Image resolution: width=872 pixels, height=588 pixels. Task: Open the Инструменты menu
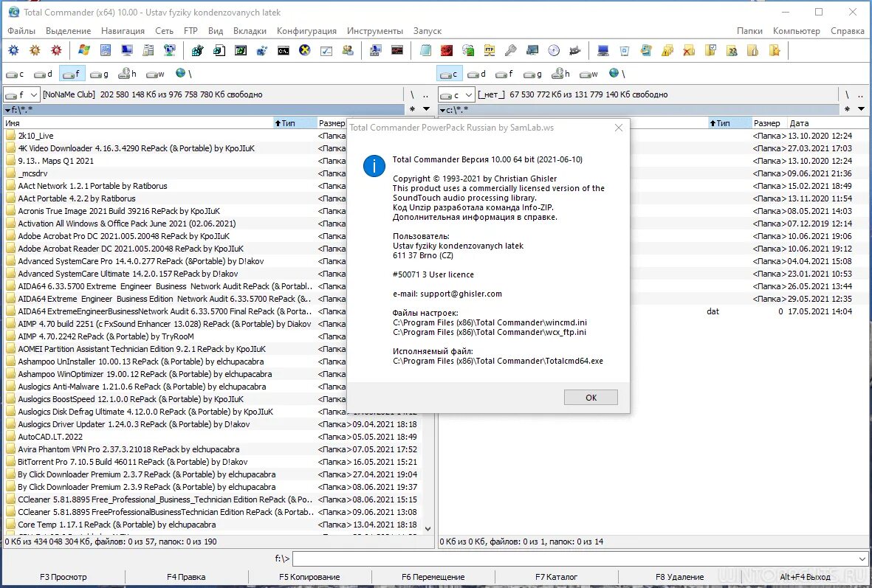[x=375, y=31]
